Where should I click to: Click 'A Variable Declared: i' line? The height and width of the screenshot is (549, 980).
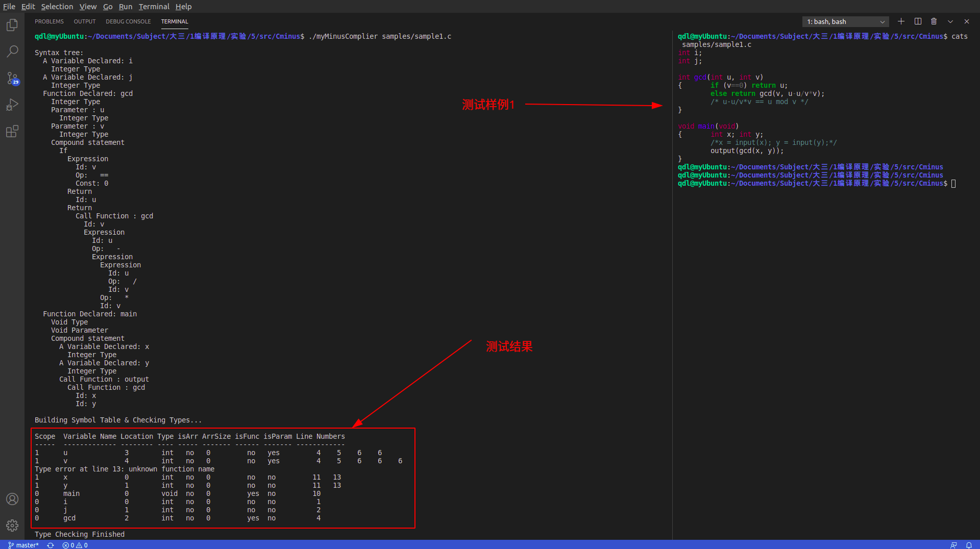coord(88,61)
